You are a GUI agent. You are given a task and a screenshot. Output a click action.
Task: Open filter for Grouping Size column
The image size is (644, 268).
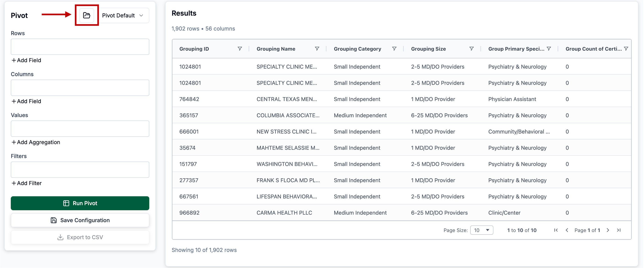tap(471, 49)
